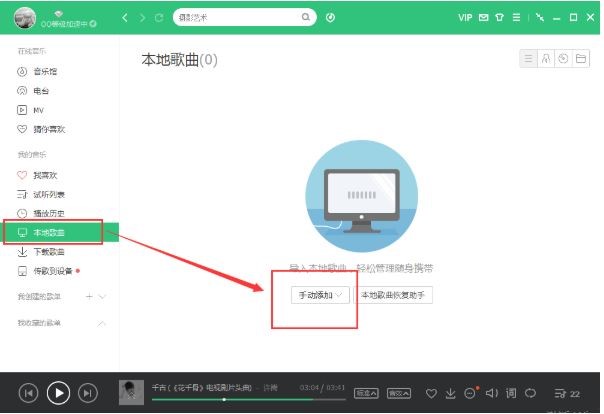
Task: Skip to next track
Action: pos(88,393)
